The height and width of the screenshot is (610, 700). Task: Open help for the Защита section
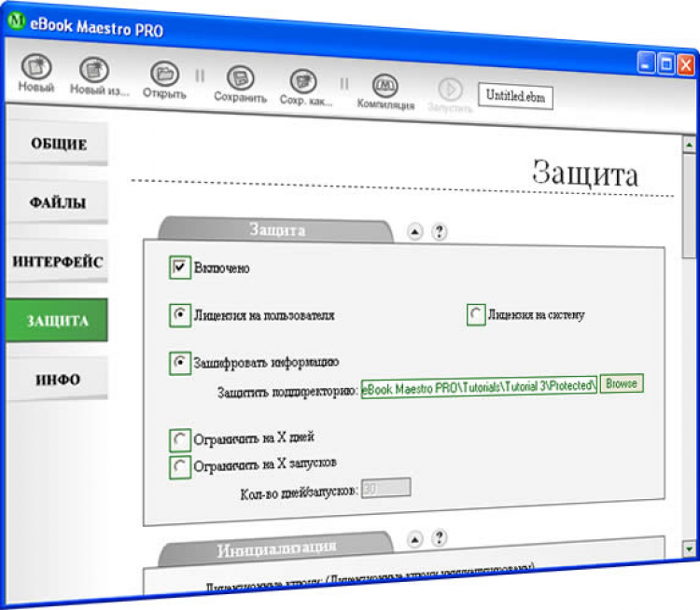[x=440, y=231]
